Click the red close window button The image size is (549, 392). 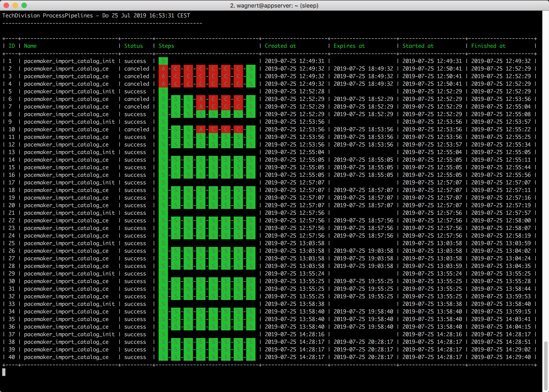pyautogui.click(x=6, y=5)
